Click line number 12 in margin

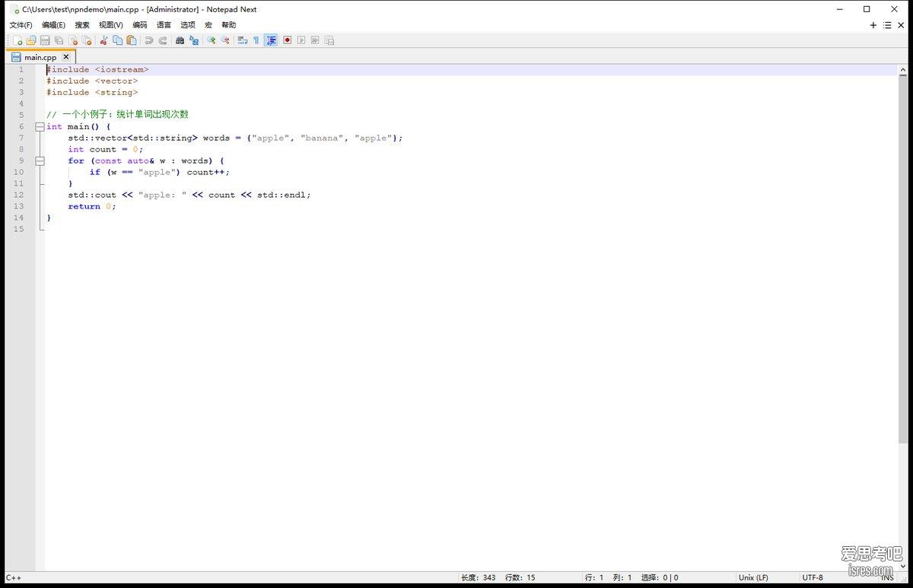coord(19,195)
